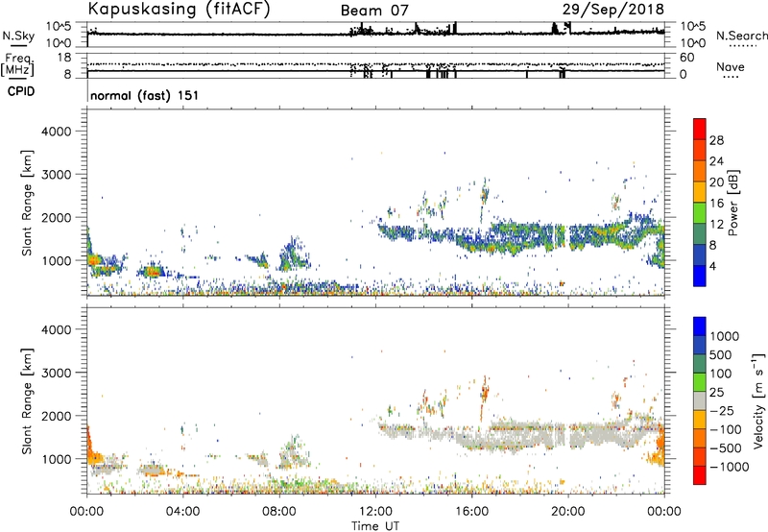This screenshot has height=532, width=768.
Task: Click the date "29/Sep/2018"
Action: point(613,10)
